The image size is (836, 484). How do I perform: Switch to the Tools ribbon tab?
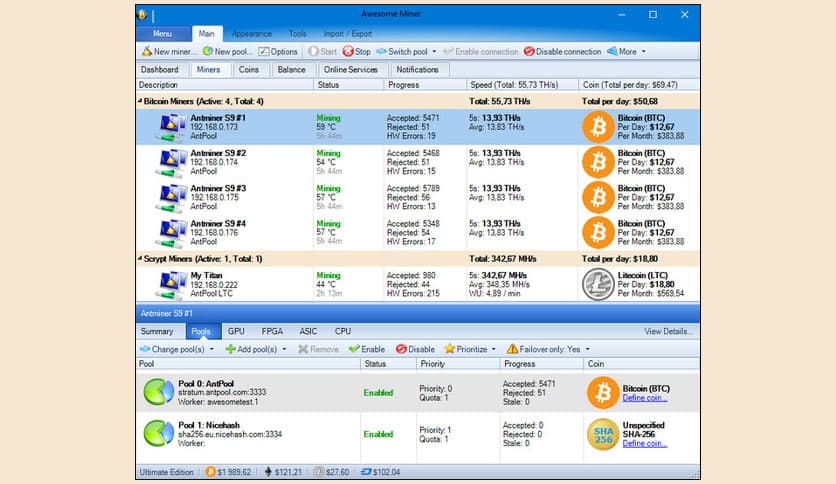coord(298,34)
